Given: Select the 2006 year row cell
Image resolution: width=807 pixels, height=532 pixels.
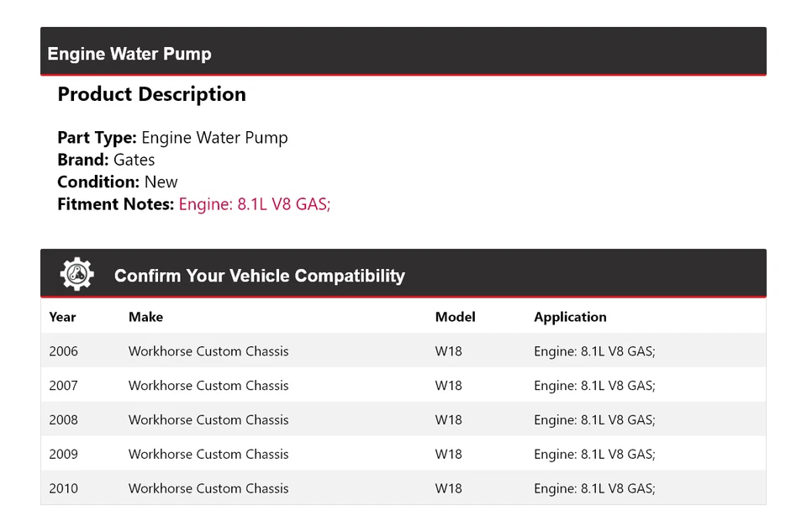Looking at the screenshot, I should (x=63, y=351).
